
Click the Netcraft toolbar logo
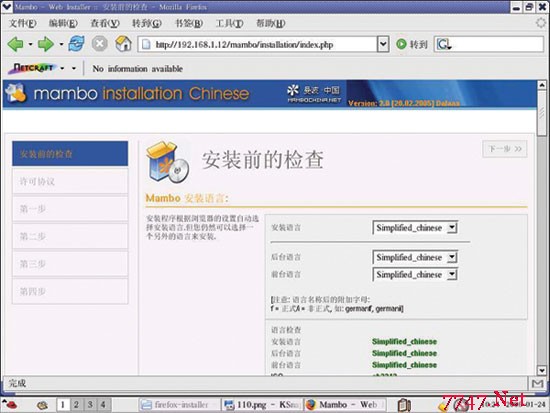point(33,68)
